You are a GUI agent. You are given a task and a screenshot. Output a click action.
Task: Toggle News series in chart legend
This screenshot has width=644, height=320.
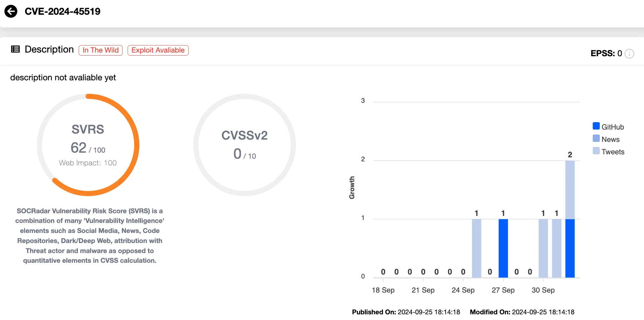(x=606, y=139)
